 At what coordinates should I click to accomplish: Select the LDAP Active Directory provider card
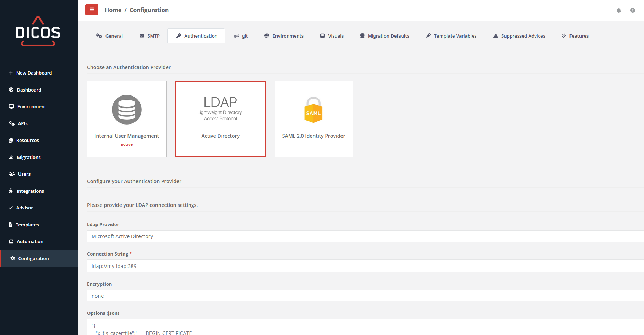(220, 119)
